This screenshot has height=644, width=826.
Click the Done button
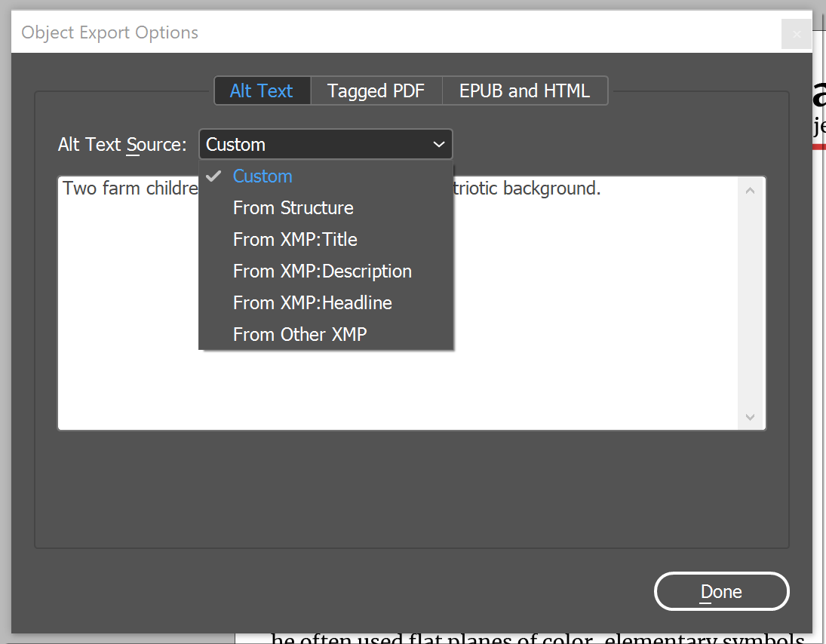[x=721, y=591]
